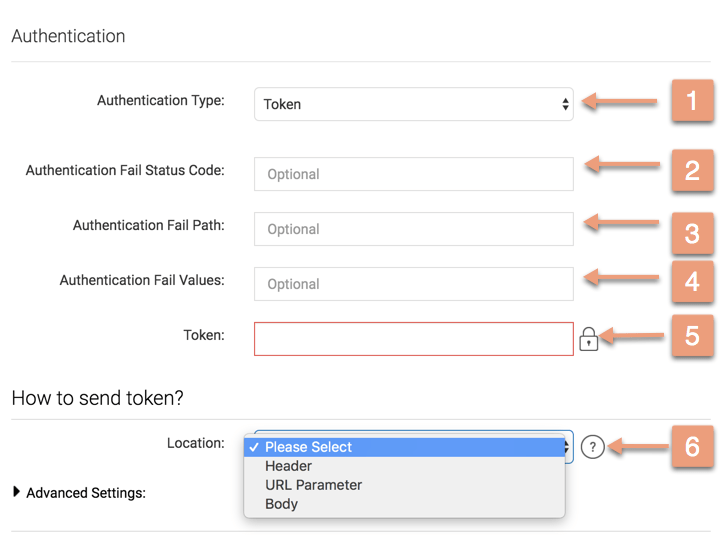
Task: Choose URL Parameter from the Location list
Action: pyautogui.click(x=313, y=485)
